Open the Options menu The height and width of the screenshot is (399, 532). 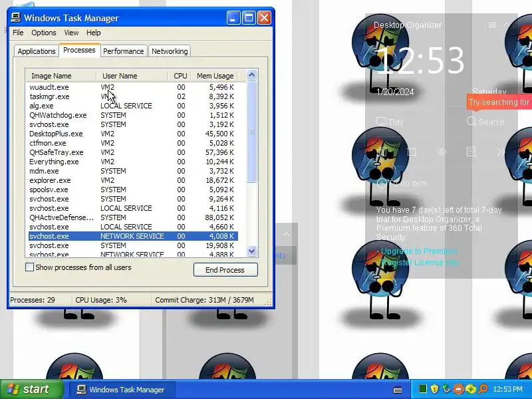pos(44,33)
